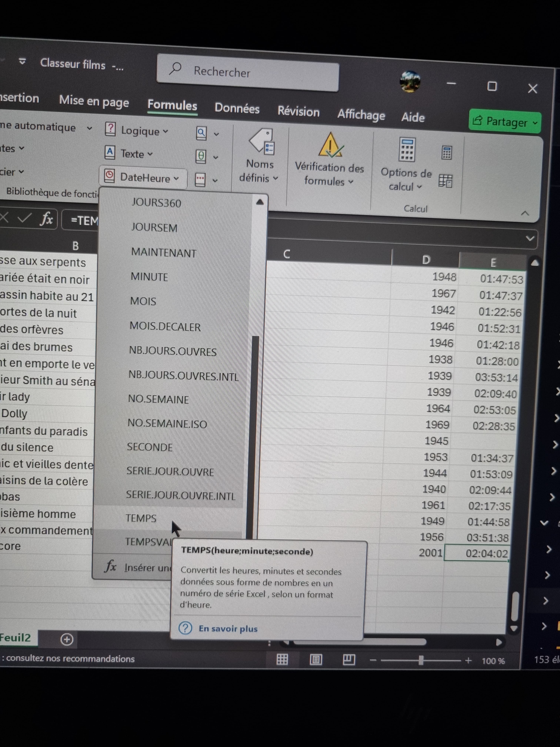This screenshot has height=747, width=560.
Task: Open the Recherche et référence functions icon
Action: click(207, 134)
